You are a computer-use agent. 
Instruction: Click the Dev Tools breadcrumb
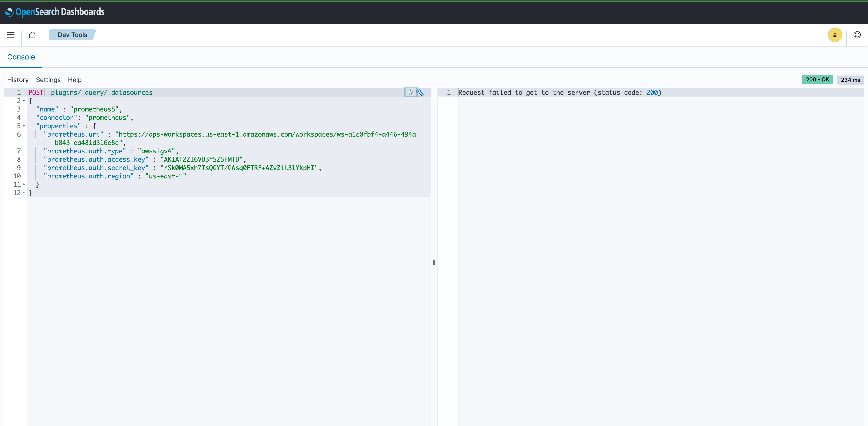pos(72,35)
